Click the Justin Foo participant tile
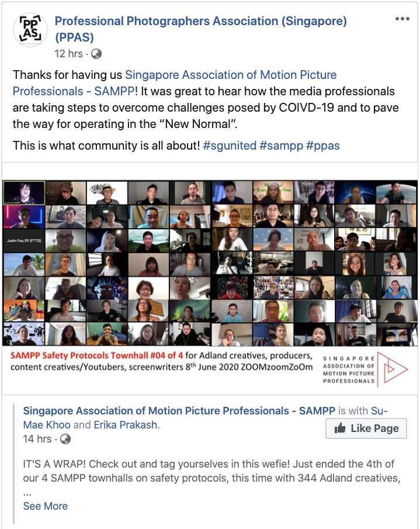 (24, 241)
